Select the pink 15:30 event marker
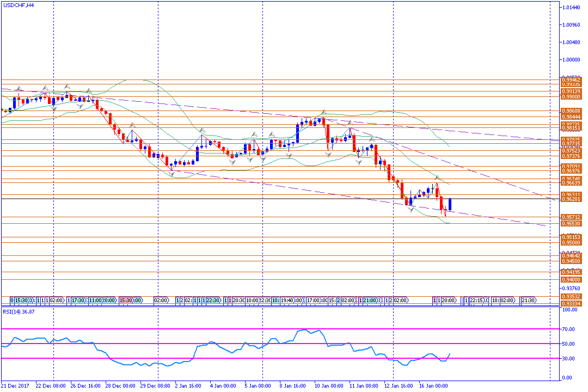588x392 pixels. click(x=126, y=301)
